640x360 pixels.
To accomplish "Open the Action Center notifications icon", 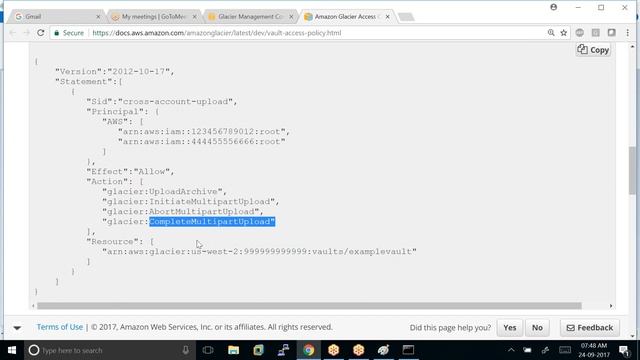I will tap(624, 350).
